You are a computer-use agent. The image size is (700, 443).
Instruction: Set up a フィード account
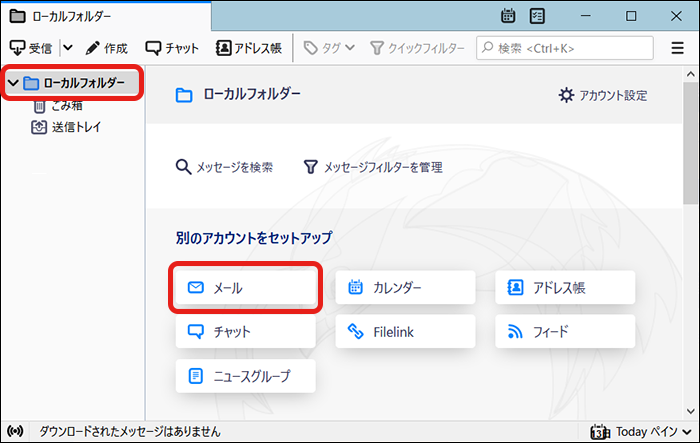click(x=565, y=331)
